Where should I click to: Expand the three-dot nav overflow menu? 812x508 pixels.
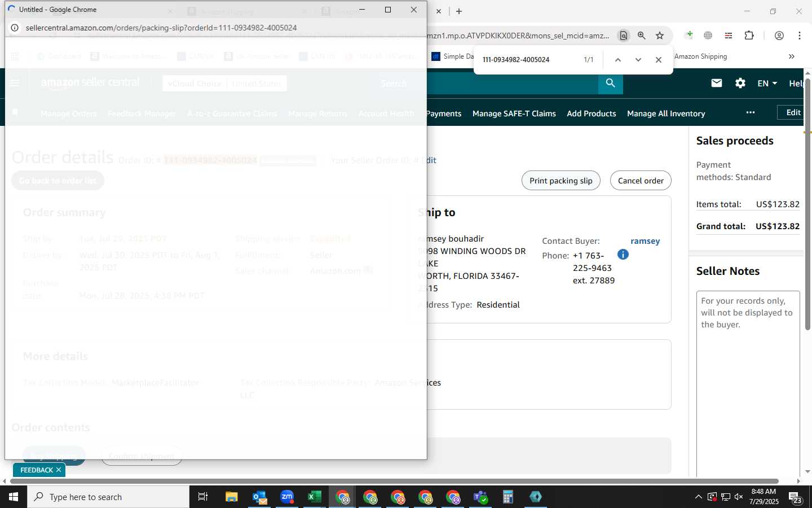click(751, 112)
